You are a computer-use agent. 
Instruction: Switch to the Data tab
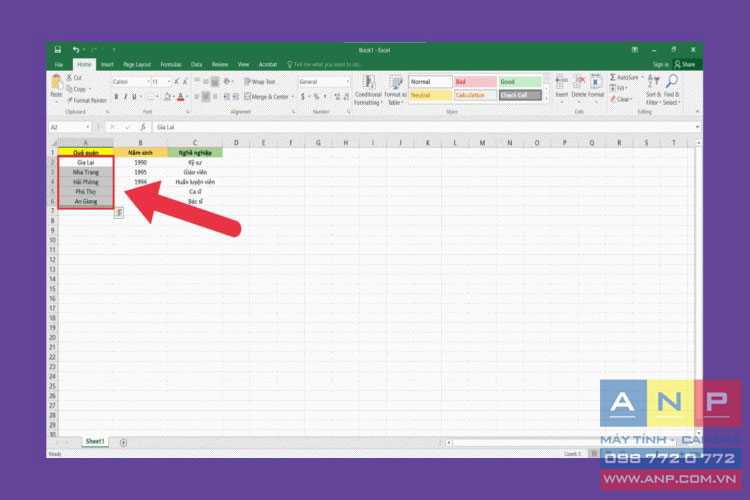click(x=197, y=64)
